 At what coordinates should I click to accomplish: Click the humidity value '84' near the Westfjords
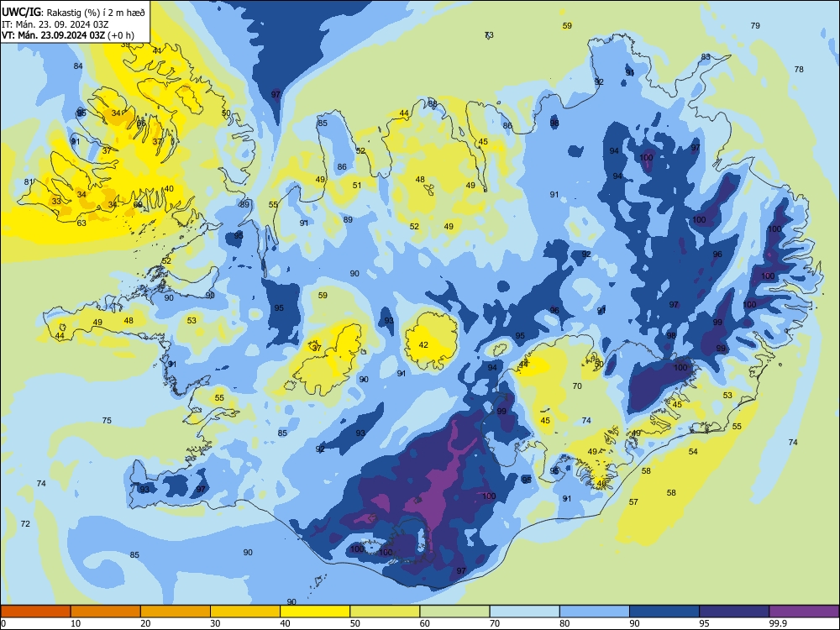[x=78, y=66]
